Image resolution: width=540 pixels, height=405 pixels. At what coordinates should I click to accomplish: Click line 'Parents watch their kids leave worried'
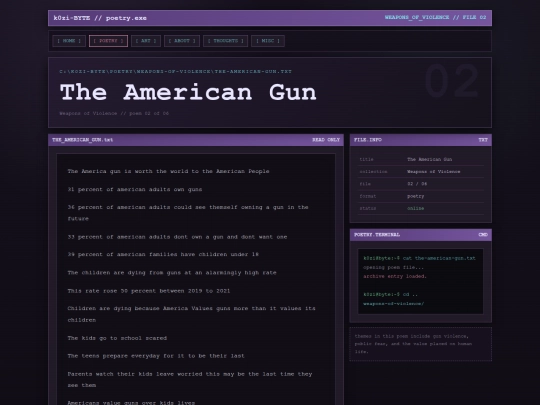pos(190,380)
